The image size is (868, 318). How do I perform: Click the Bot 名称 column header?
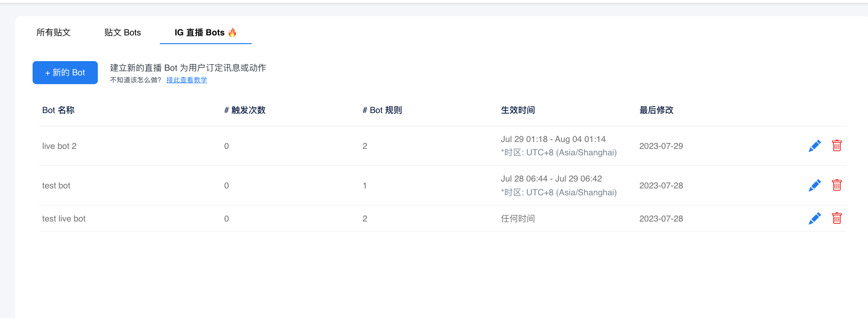(58, 110)
